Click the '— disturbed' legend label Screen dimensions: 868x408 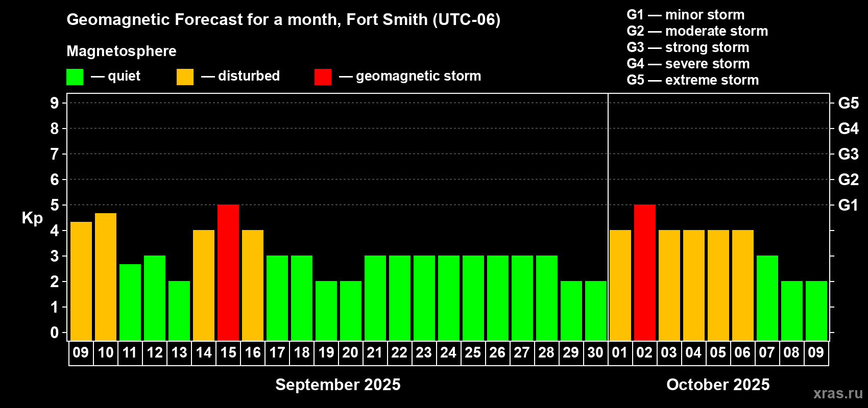[x=240, y=76]
